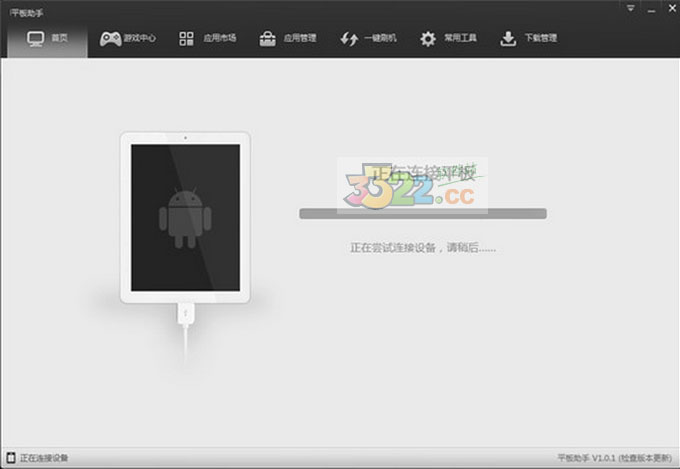Click the 平板助手 window title
The height and width of the screenshot is (469, 680).
pyautogui.click(x=27, y=13)
